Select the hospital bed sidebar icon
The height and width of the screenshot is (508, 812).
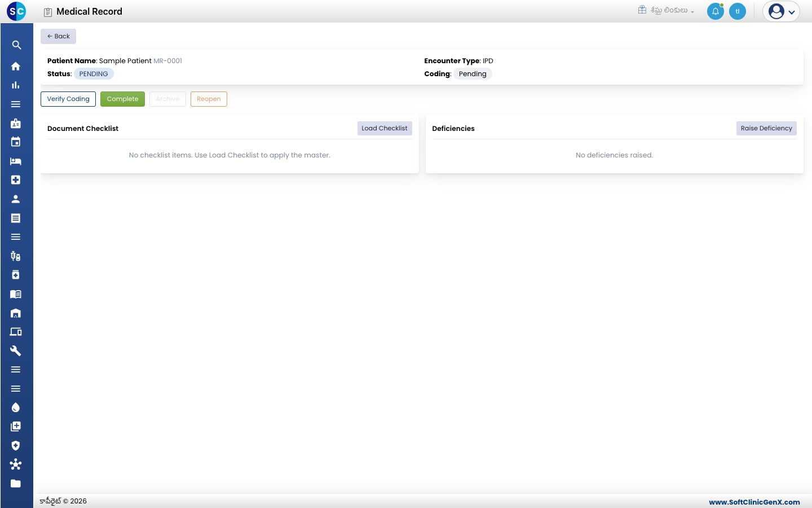click(x=16, y=161)
